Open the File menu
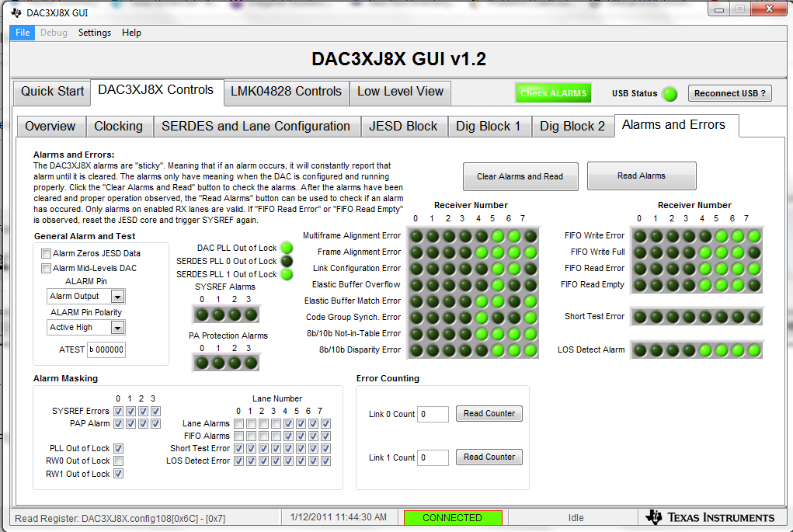This screenshot has height=532, width=793. pyautogui.click(x=23, y=33)
